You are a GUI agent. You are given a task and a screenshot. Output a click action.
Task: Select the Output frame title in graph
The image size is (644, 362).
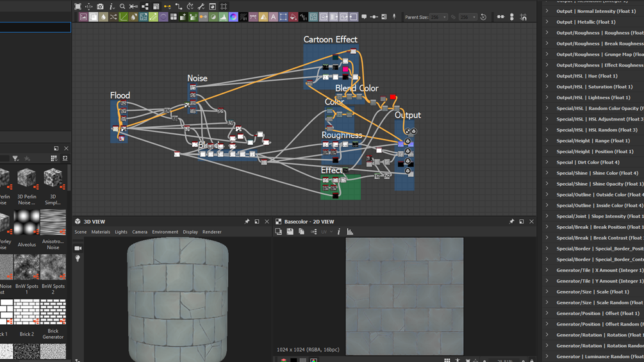(408, 115)
